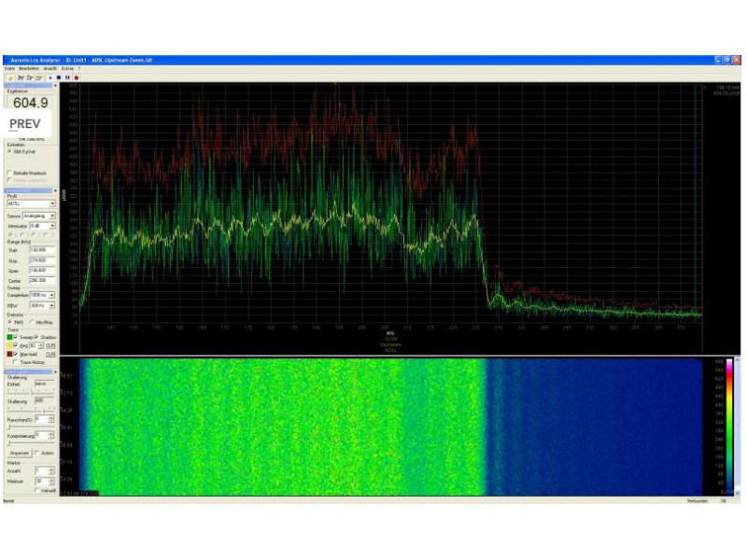Viewport: 747px width, 560px height.
Task: Click the Center frequency input field
Action: (42, 281)
